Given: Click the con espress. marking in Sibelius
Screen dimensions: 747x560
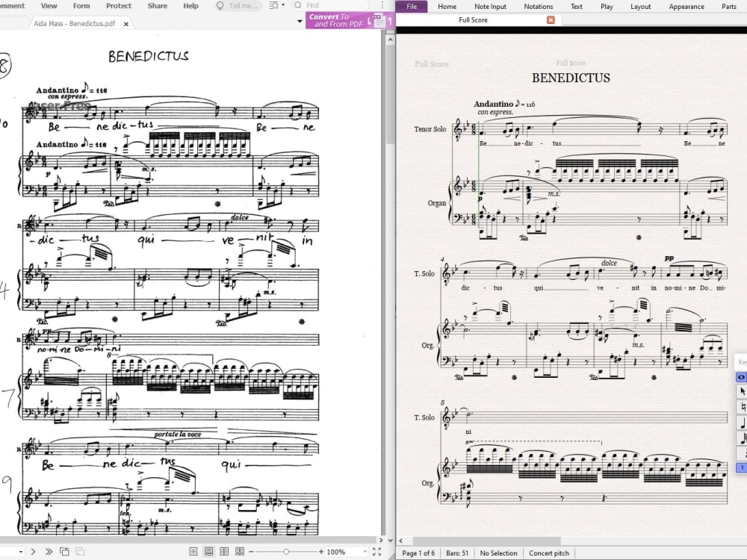Looking at the screenshot, I should (x=495, y=113).
